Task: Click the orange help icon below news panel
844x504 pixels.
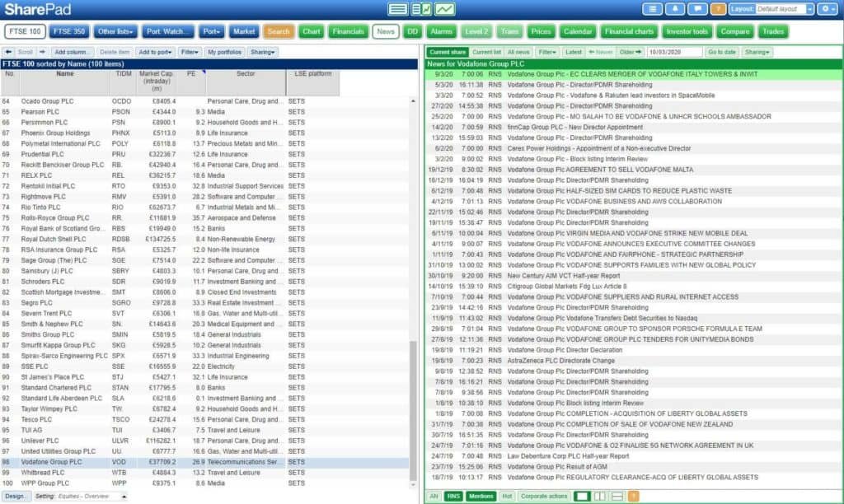Action: click(634, 496)
